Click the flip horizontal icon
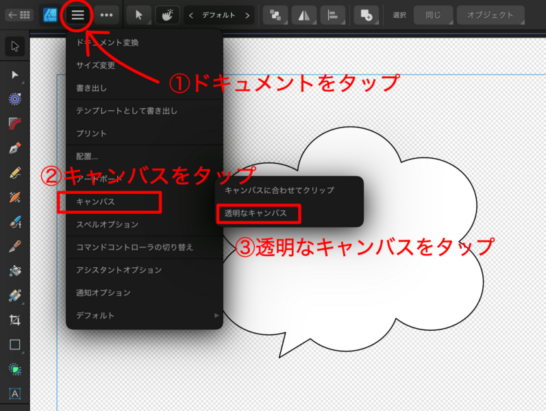 pos(304,15)
